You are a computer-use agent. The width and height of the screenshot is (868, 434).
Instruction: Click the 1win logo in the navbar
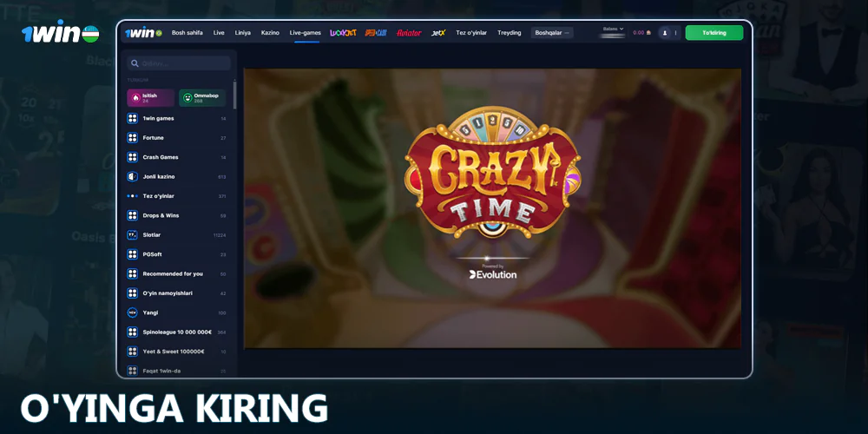[x=142, y=33]
